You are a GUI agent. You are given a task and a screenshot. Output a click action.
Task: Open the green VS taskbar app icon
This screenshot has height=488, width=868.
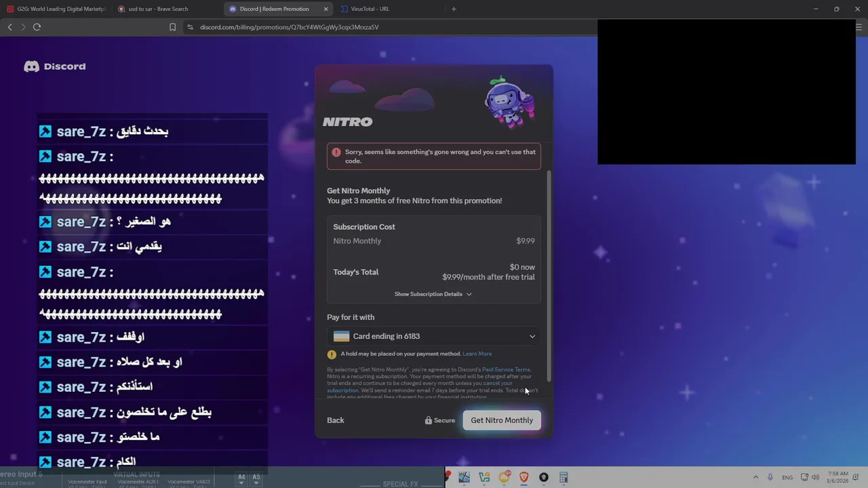coord(484,478)
